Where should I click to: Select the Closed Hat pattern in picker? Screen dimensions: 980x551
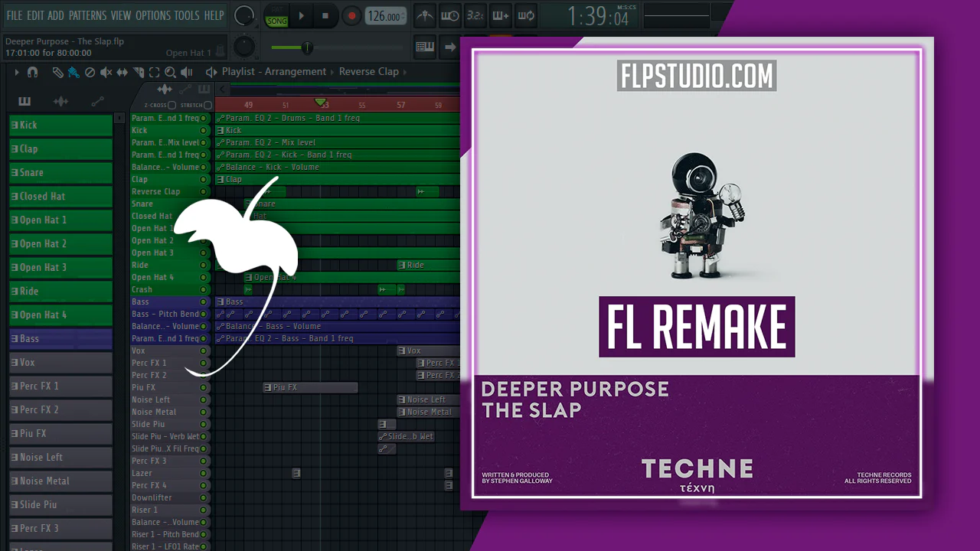tap(60, 196)
